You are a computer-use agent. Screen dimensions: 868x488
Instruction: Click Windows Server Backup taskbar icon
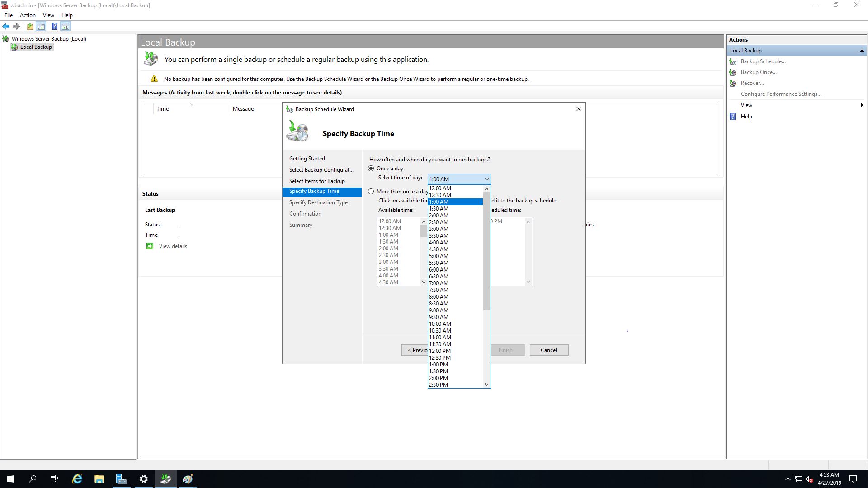tap(165, 479)
